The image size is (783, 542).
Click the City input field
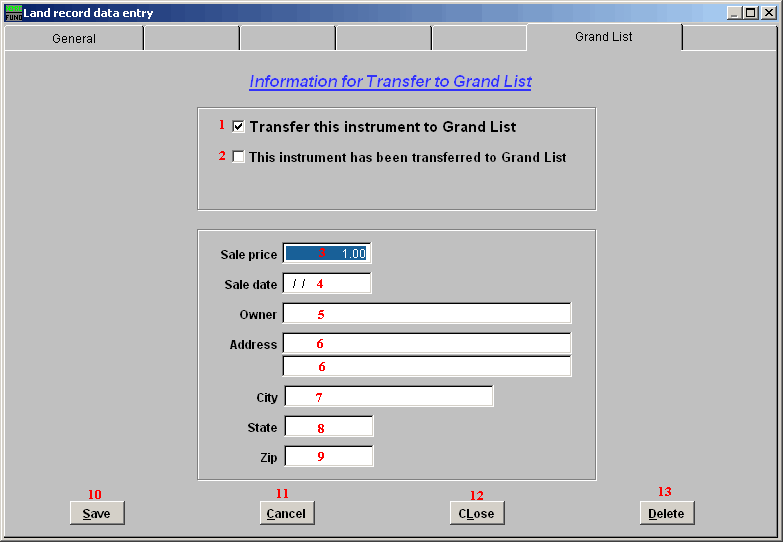click(389, 397)
